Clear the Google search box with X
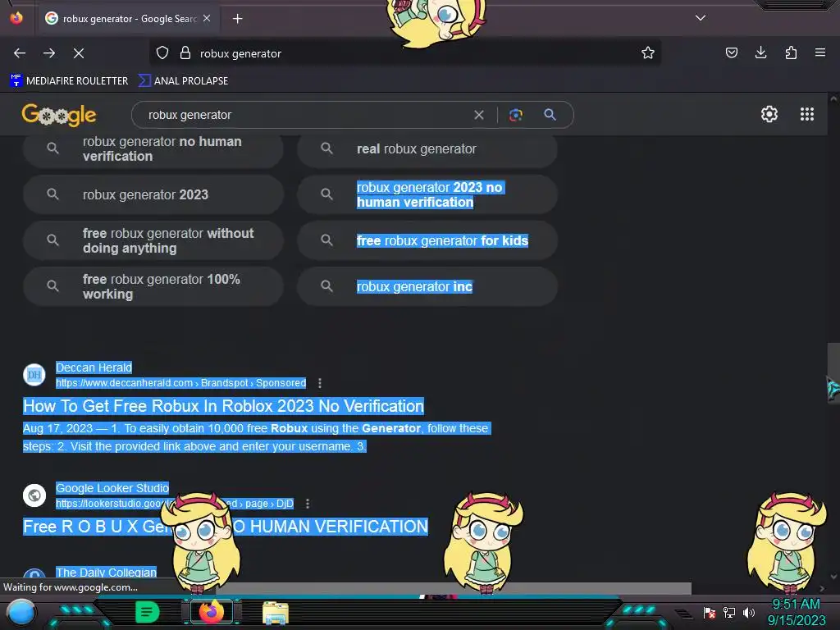Image resolution: width=840 pixels, height=630 pixels. tap(479, 115)
